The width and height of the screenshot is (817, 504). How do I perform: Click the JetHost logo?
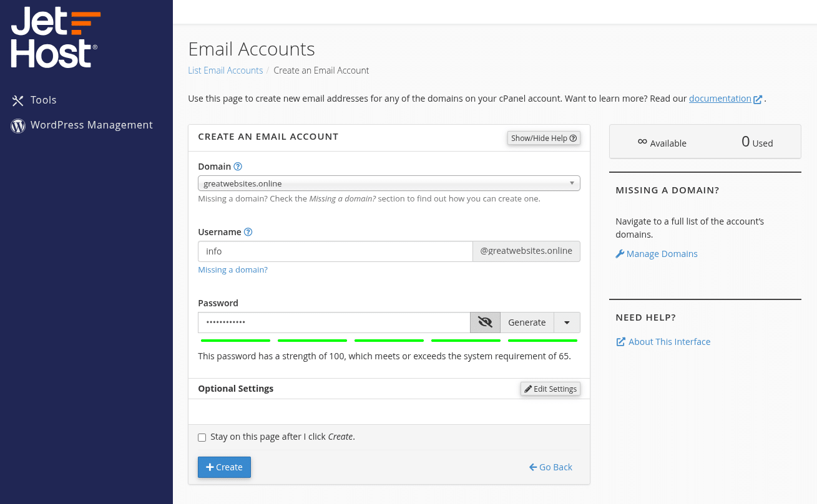(55, 36)
